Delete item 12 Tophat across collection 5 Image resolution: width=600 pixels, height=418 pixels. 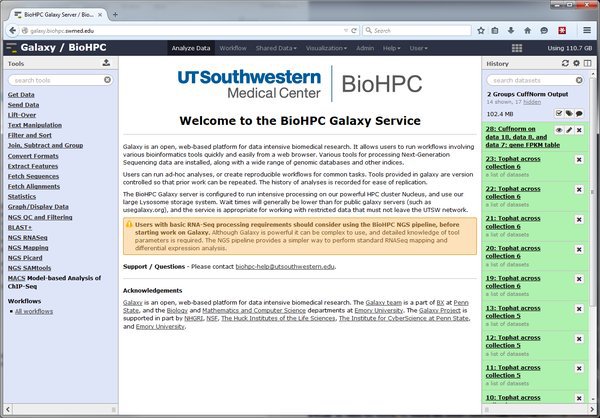[579, 339]
